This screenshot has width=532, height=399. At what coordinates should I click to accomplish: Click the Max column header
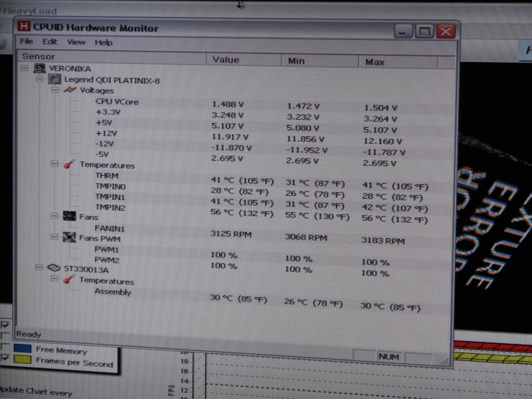click(x=398, y=62)
